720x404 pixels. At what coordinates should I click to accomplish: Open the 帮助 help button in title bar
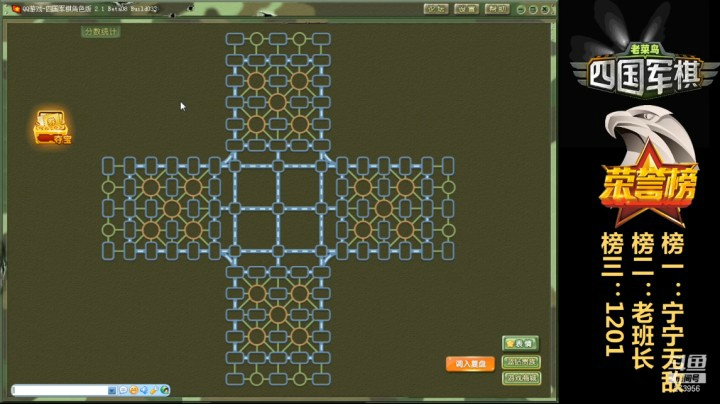click(x=497, y=9)
